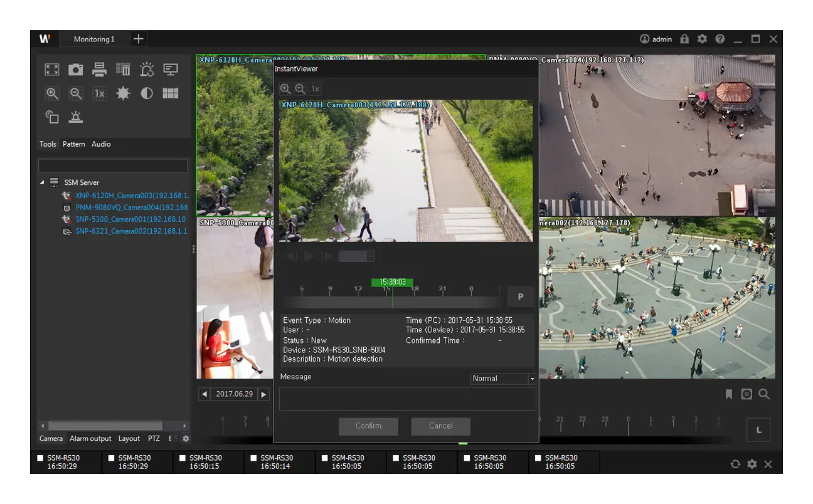Zoom in using the Tools panel magnifier
Viewport: 813px width, 504px height.
(52, 93)
